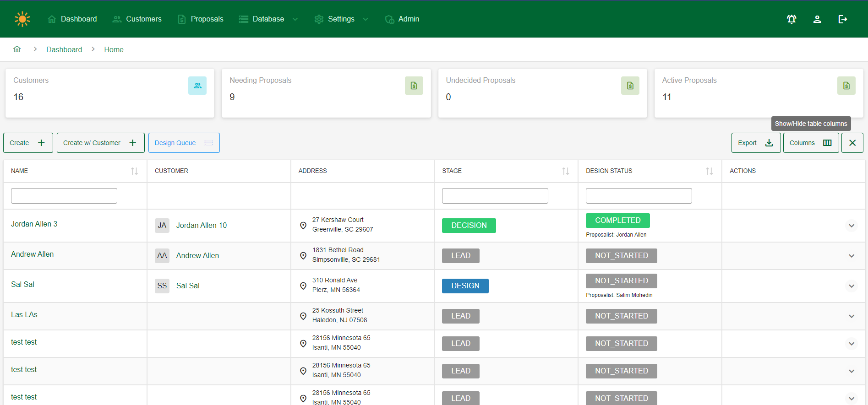
Task: Sort the table by Stage column
Action: [x=565, y=171]
